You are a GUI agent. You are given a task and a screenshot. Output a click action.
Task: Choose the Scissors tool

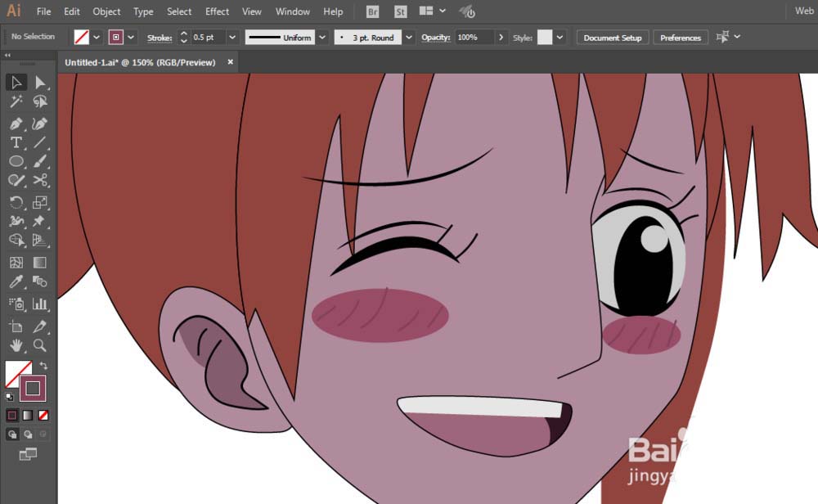pos(39,181)
